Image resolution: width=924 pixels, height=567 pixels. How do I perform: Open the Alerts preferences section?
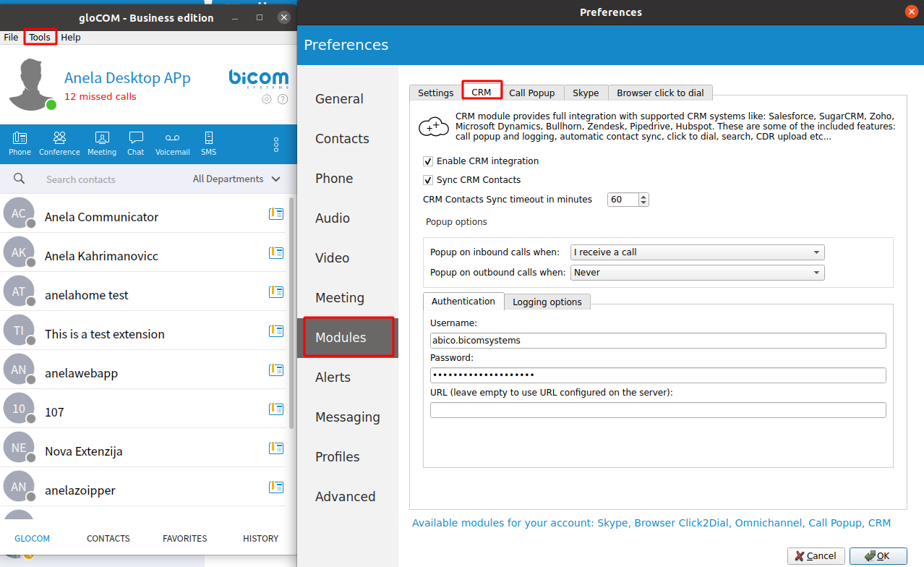click(x=347, y=378)
